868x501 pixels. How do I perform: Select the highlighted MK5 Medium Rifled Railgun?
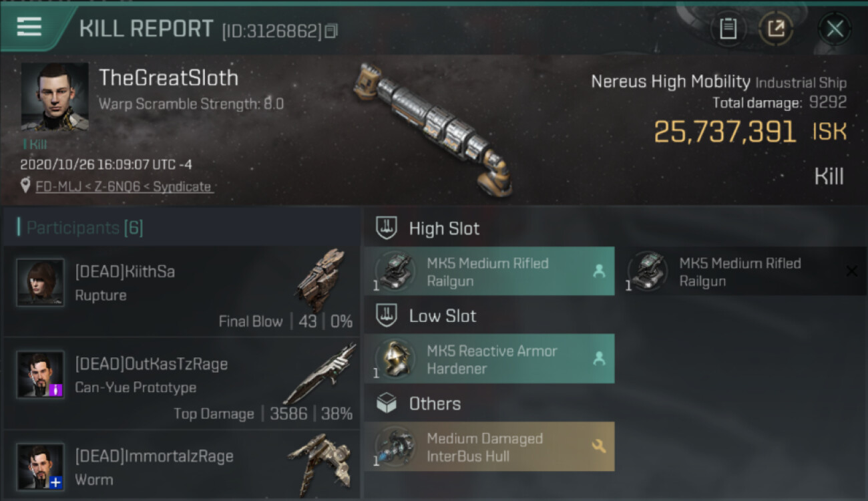[x=489, y=271]
